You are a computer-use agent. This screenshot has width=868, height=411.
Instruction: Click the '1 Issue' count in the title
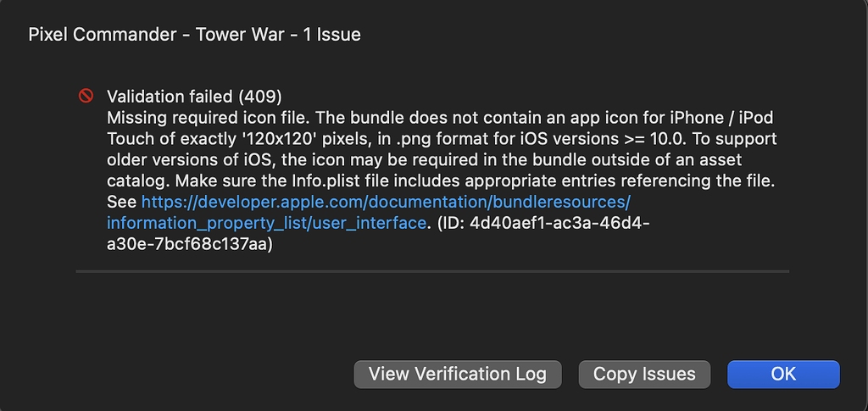pos(331,35)
